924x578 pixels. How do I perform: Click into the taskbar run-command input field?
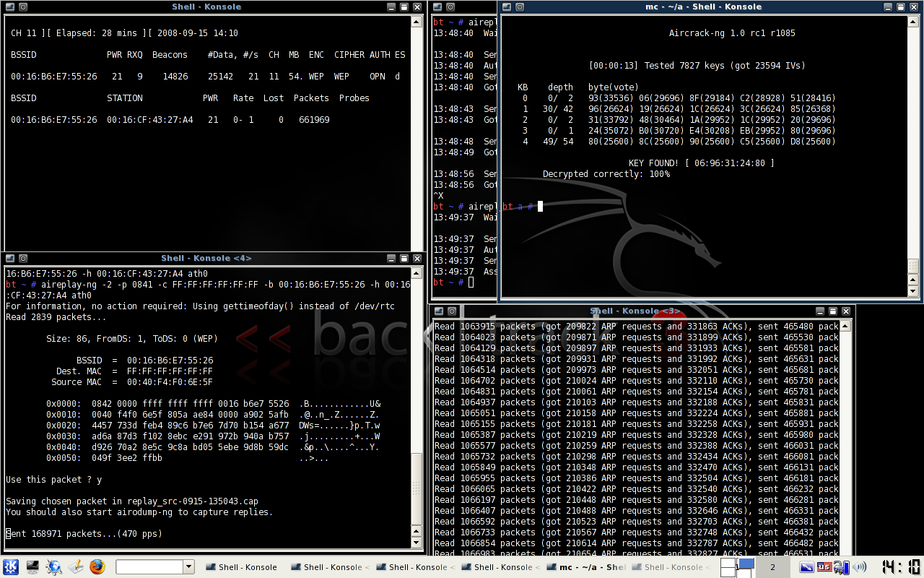click(x=150, y=567)
